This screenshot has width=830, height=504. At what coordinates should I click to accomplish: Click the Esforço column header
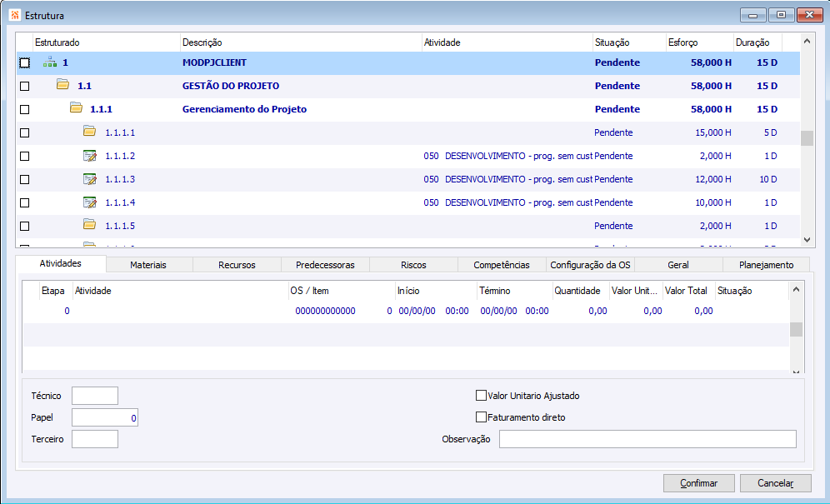[699, 42]
